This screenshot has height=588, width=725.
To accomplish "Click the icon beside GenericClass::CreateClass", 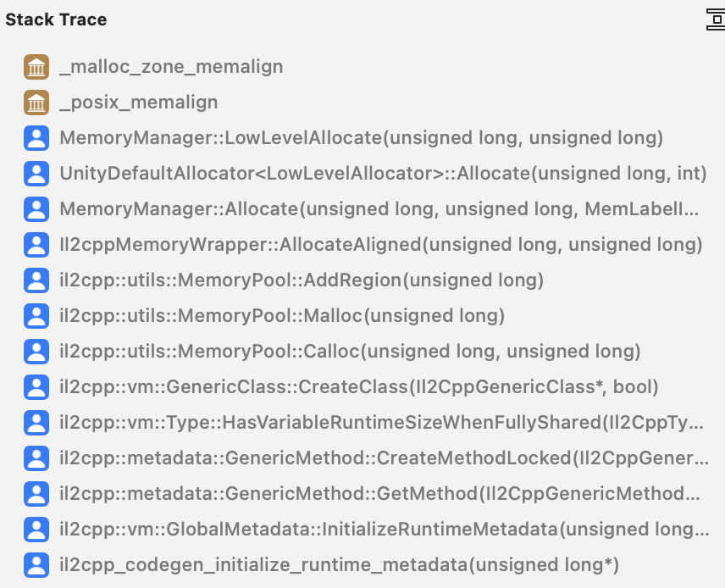I will pyautogui.click(x=36, y=387).
